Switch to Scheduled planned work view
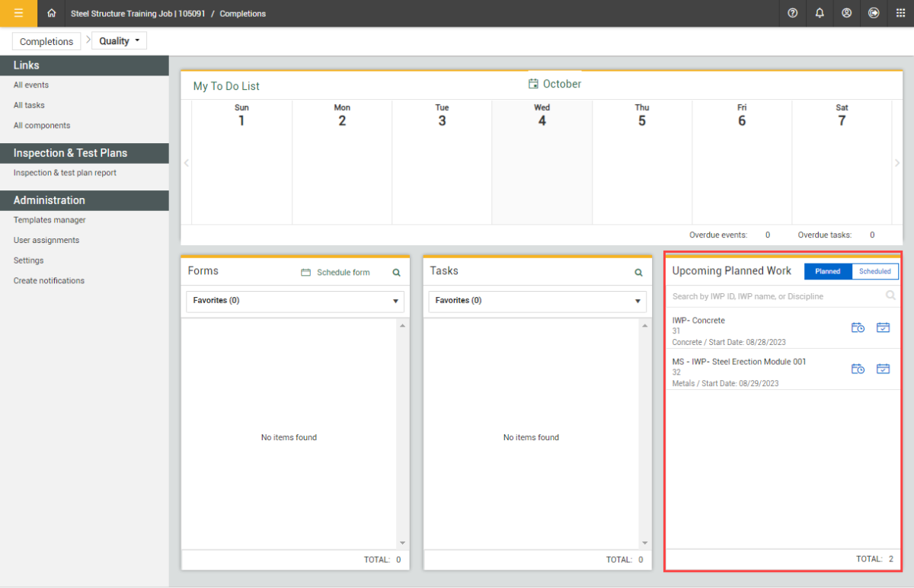This screenshot has height=588, width=914. [874, 271]
